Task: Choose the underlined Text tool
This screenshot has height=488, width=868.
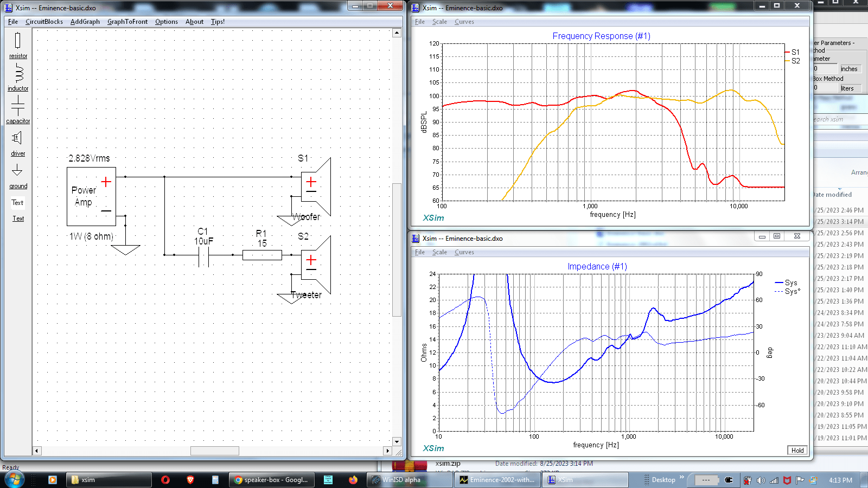Action: click(x=18, y=219)
